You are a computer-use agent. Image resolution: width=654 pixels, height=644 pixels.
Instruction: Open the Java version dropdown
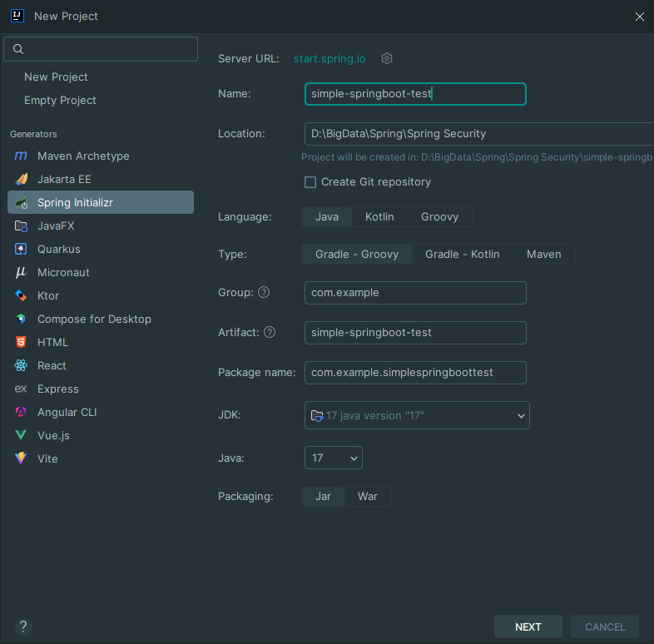(334, 458)
